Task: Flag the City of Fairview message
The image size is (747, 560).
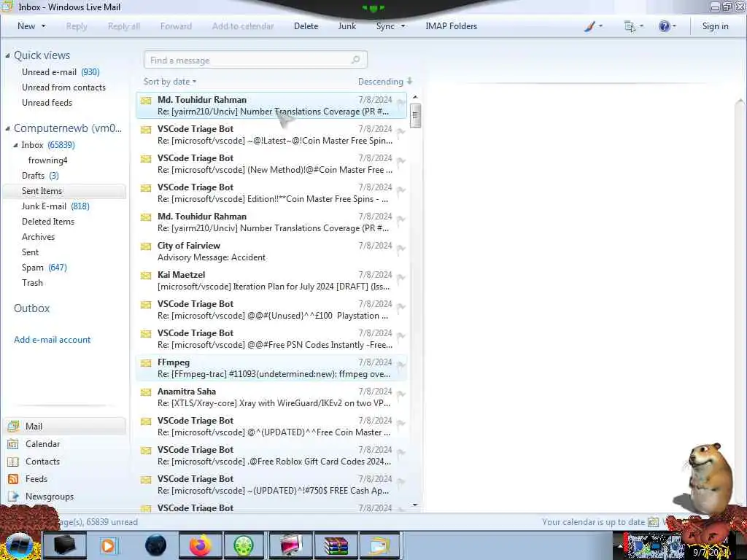Action: tap(400, 249)
